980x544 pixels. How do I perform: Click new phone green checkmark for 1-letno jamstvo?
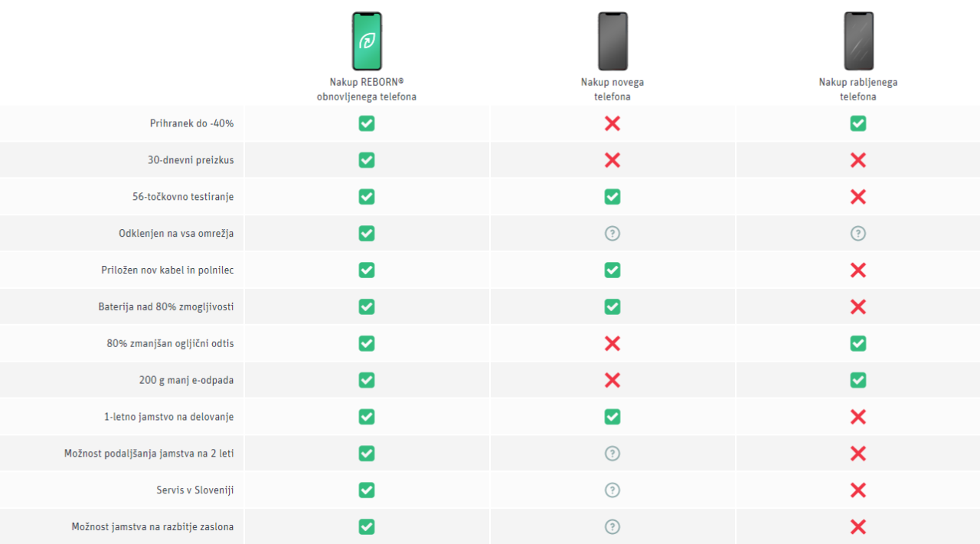(x=612, y=417)
